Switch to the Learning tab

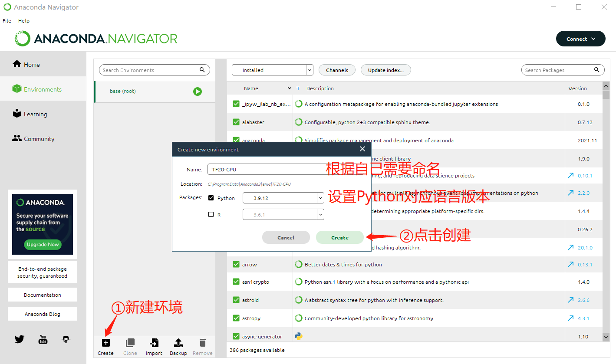click(43, 114)
